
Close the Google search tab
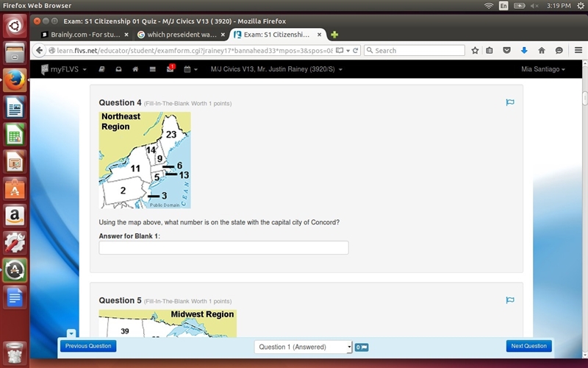[223, 35]
